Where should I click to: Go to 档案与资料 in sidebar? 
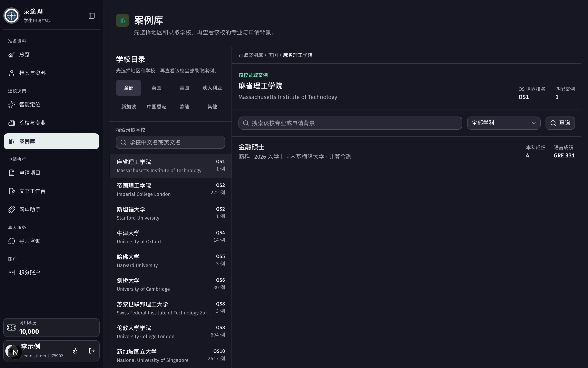tap(51, 73)
